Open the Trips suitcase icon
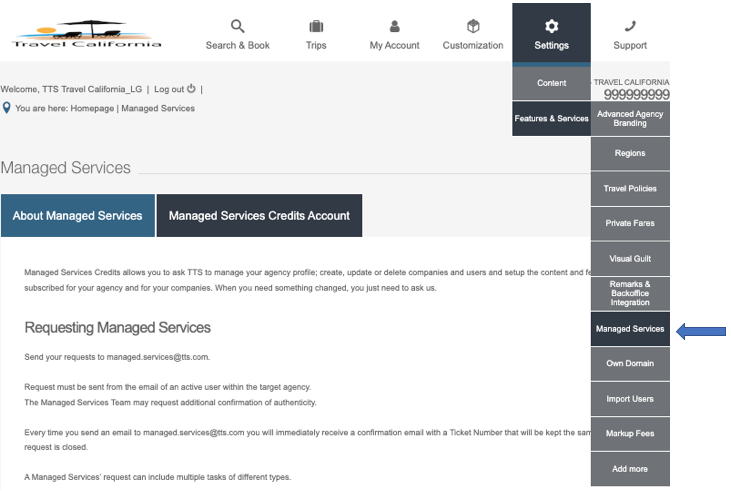 316,26
